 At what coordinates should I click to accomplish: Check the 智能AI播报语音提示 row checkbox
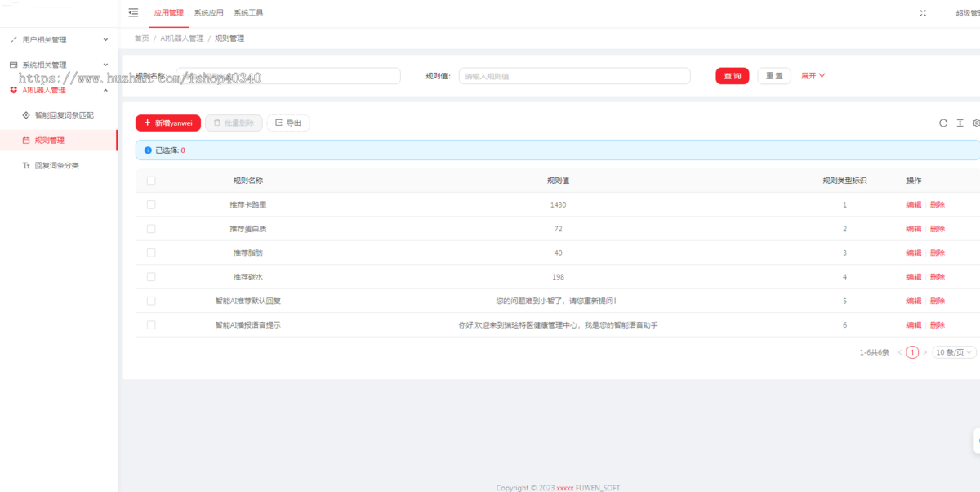pos(151,324)
